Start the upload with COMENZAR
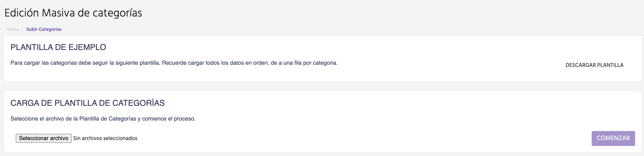644x156 pixels. (613, 138)
